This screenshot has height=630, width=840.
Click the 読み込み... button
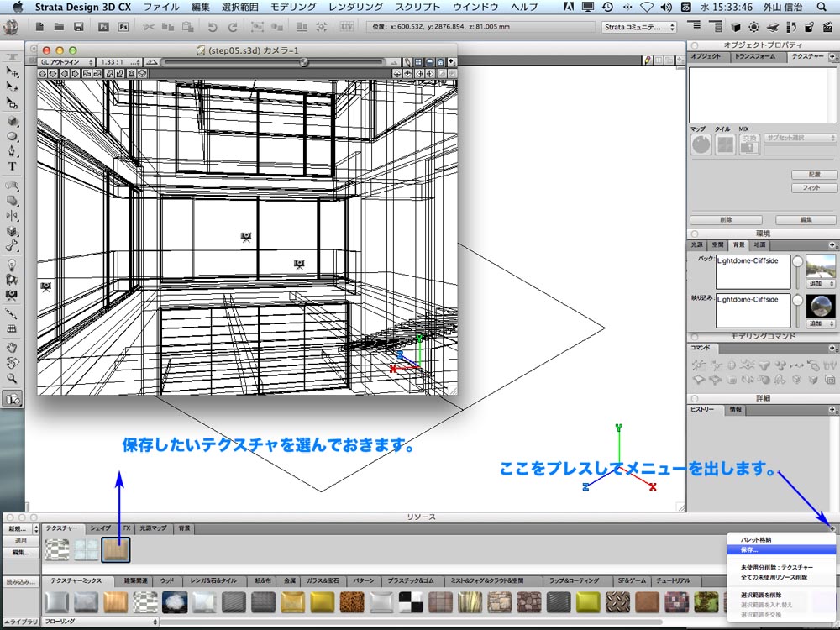pyautogui.click(x=21, y=581)
